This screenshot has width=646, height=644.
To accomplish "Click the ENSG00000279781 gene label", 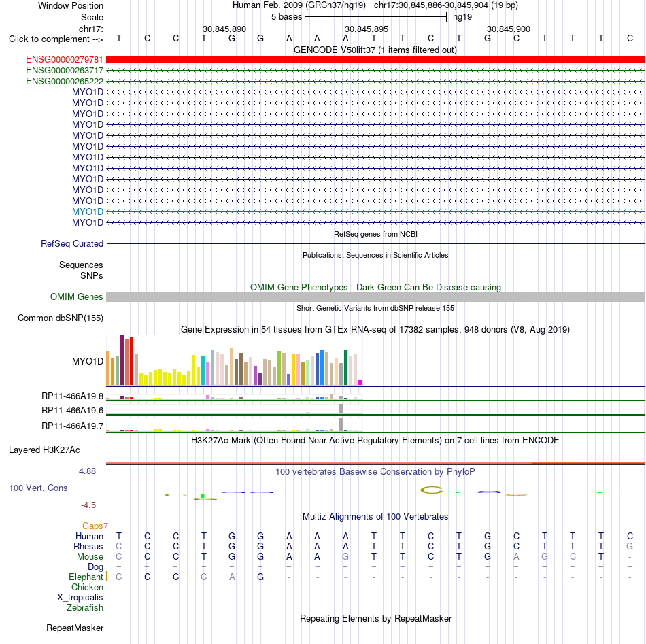I will [x=65, y=60].
